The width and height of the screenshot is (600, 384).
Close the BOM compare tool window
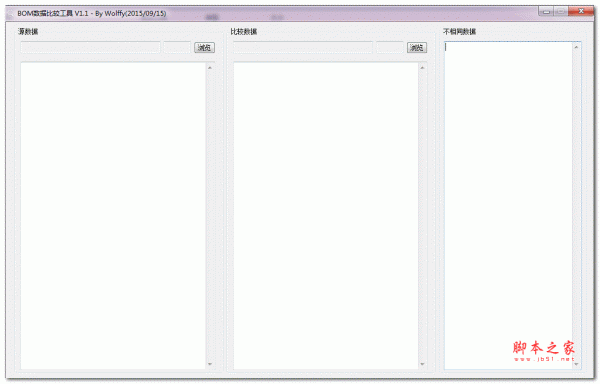pos(581,11)
